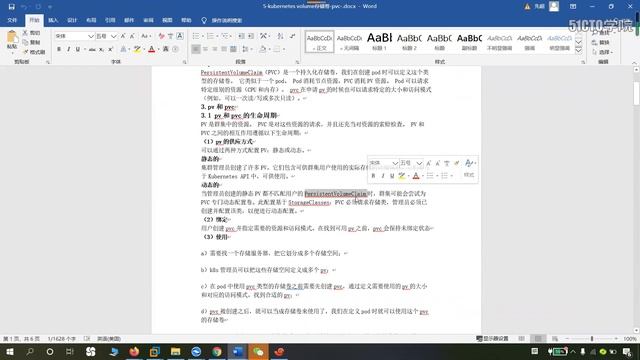
Task: Toggle Italic in the floating mini toolbar
Action: click(382, 176)
